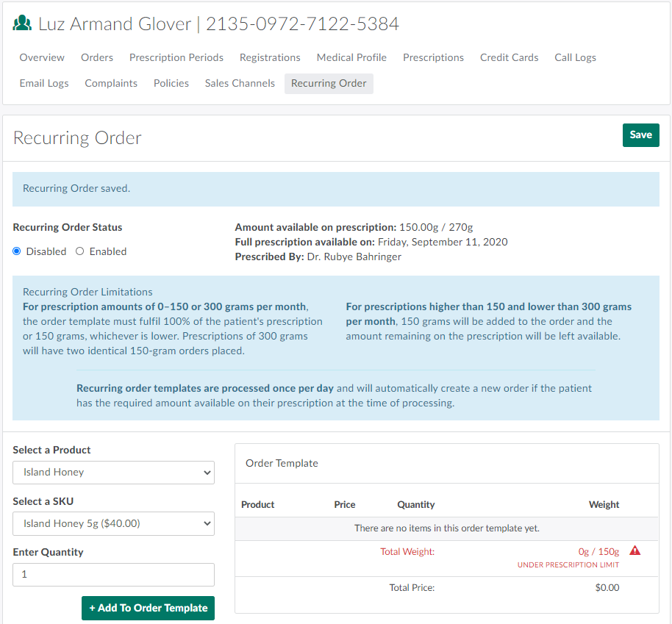The image size is (672, 624).
Task: Open the Credit Cards tab
Action: point(509,57)
